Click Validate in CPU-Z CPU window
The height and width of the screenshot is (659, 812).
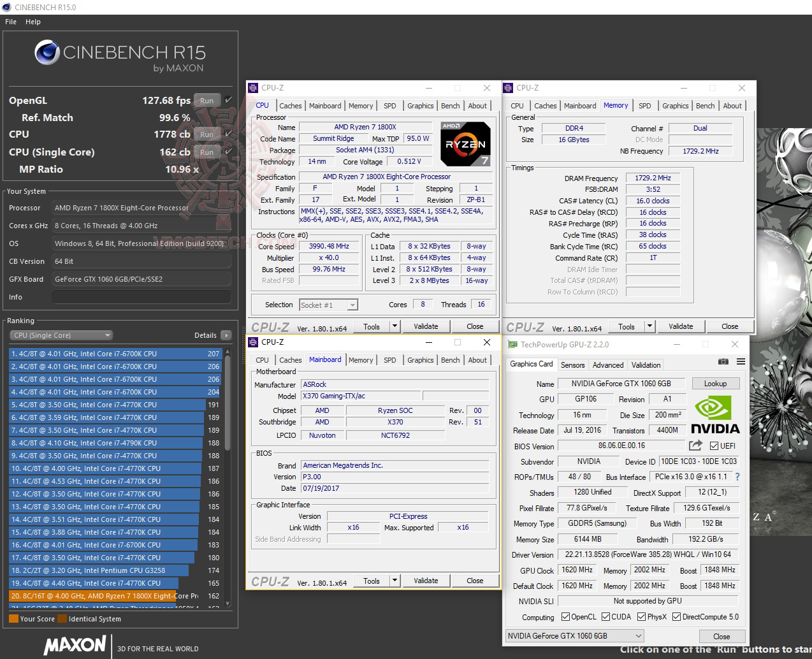tap(426, 326)
